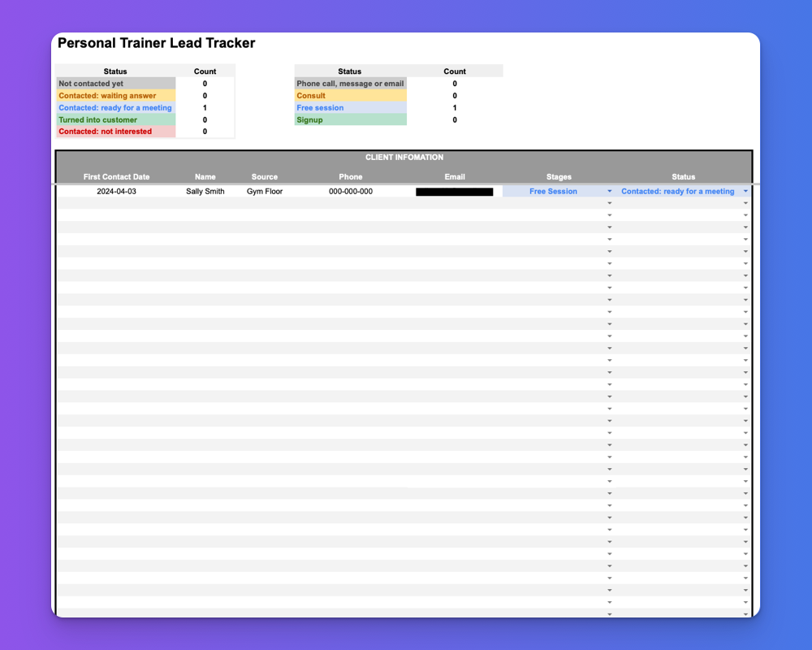The width and height of the screenshot is (812, 650).
Task: Select the 'Contacted: not interested' red cell
Action: point(115,131)
